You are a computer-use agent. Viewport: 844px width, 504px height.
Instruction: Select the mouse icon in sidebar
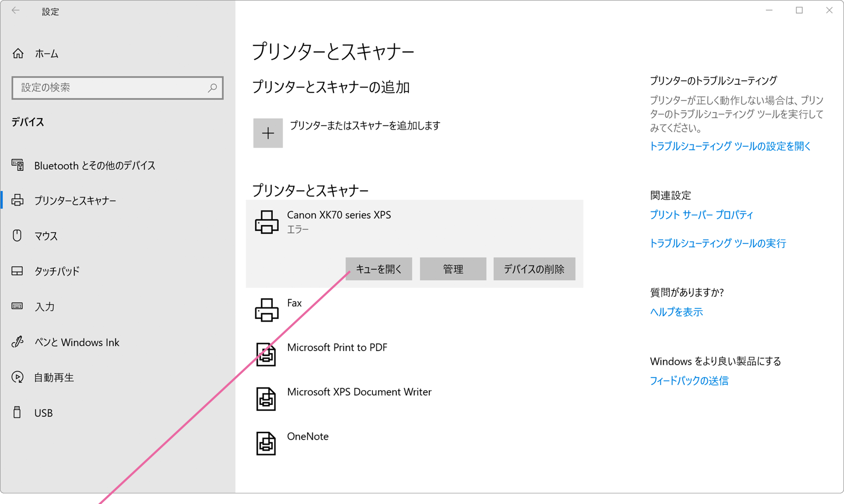[x=17, y=236]
